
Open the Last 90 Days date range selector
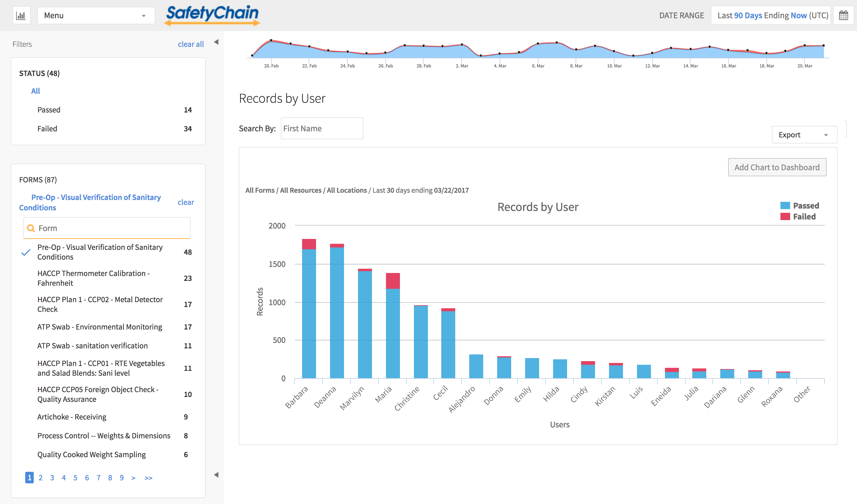pyautogui.click(x=771, y=16)
